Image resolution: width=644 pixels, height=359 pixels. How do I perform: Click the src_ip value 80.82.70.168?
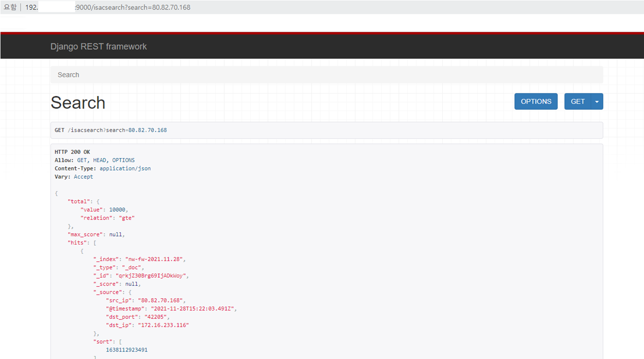click(x=160, y=300)
